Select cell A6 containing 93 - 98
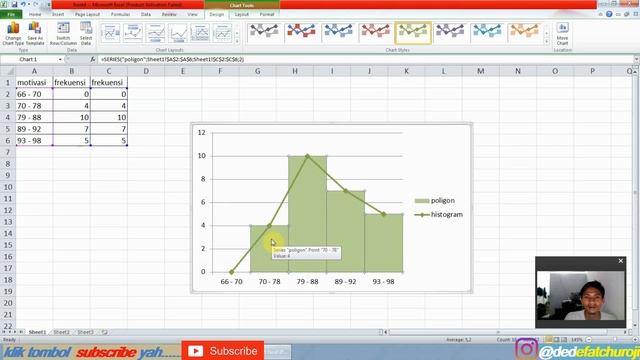Screen dimensions: 640x360 pos(34,141)
